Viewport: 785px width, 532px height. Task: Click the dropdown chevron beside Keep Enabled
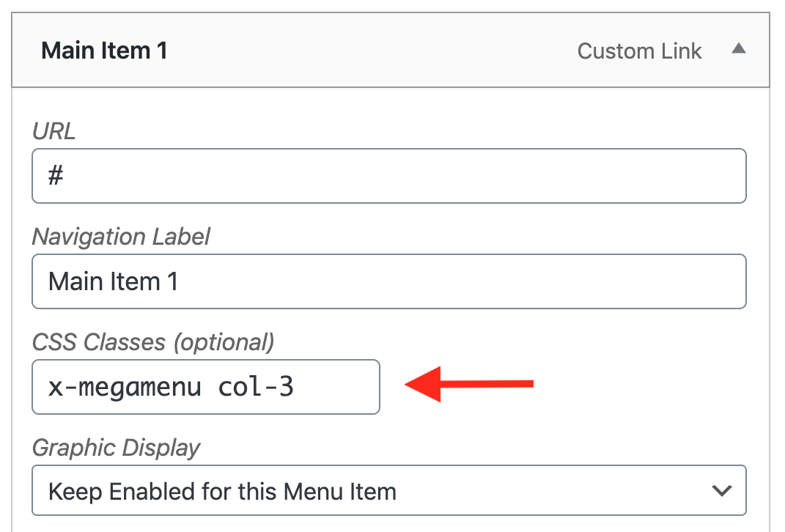point(722,490)
